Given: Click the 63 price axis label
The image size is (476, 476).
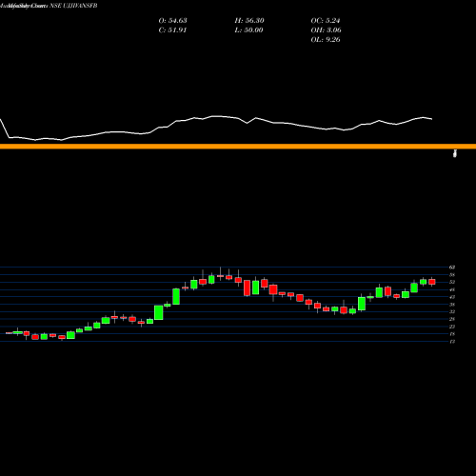Looking at the screenshot, I should [452, 268].
